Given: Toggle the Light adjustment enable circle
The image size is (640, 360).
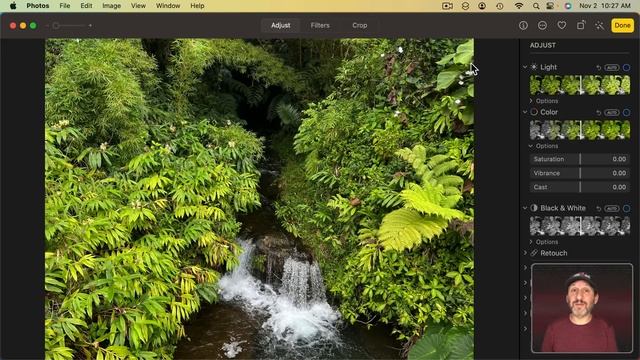Looking at the screenshot, I should pos(627,68).
